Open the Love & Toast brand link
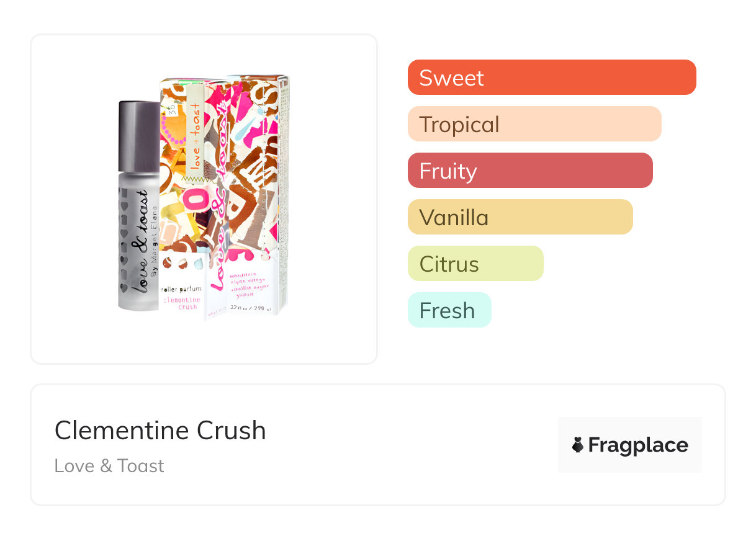Viewport: 756px width, 536px height. [x=109, y=466]
